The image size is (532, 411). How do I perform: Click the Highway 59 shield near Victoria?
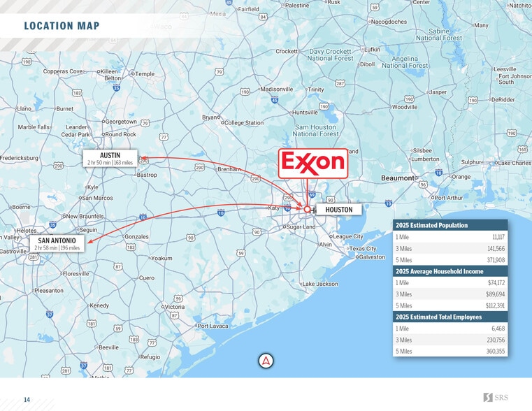click(x=178, y=298)
